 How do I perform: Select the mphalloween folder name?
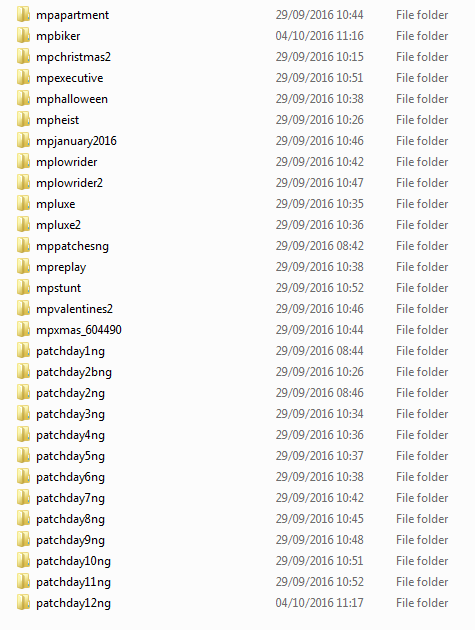coord(72,99)
